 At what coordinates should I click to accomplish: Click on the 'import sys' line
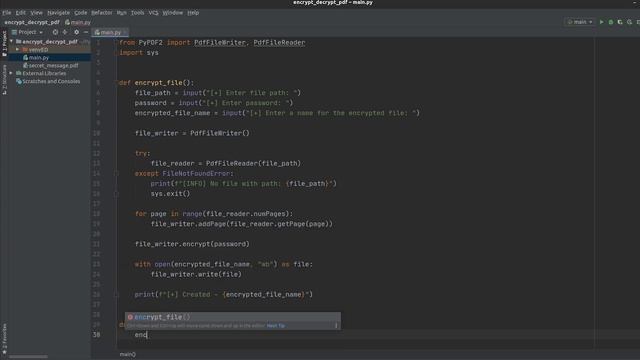click(x=139, y=53)
